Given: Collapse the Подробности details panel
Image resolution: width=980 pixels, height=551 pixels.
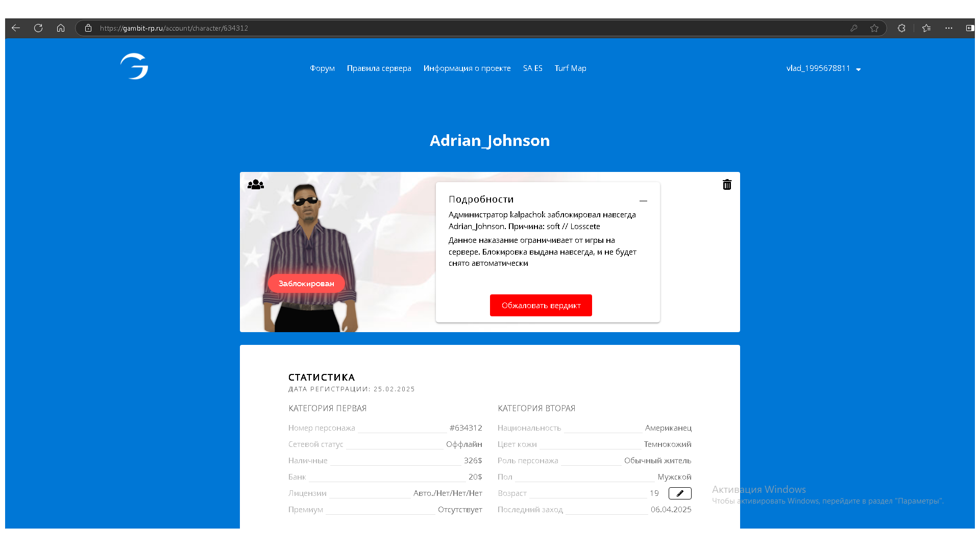Looking at the screenshot, I should (643, 201).
